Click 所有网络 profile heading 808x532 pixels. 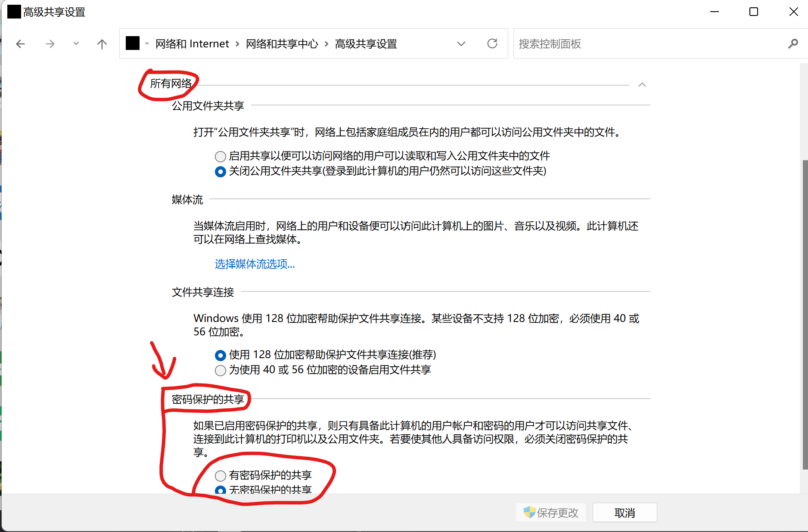tap(171, 84)
